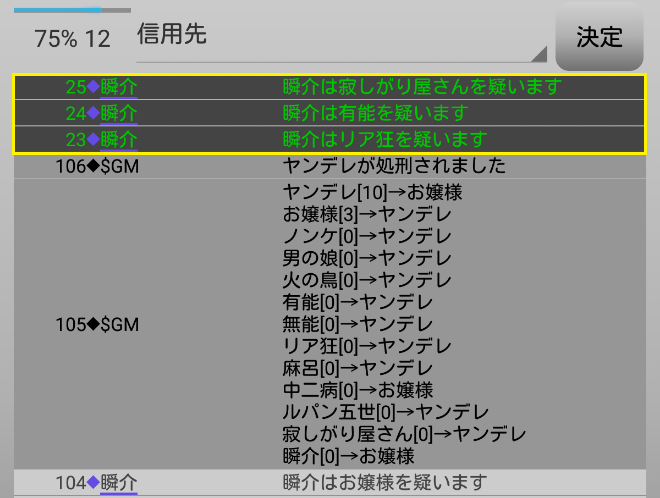Click the blue diamond in entry 23
The height and width of the screenshot is (498, 660).
[x=94, y=139]
